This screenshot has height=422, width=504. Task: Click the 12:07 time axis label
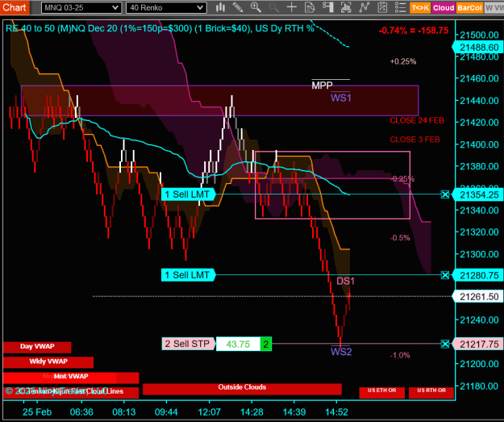pyautogui.click(x=209, y=412)
